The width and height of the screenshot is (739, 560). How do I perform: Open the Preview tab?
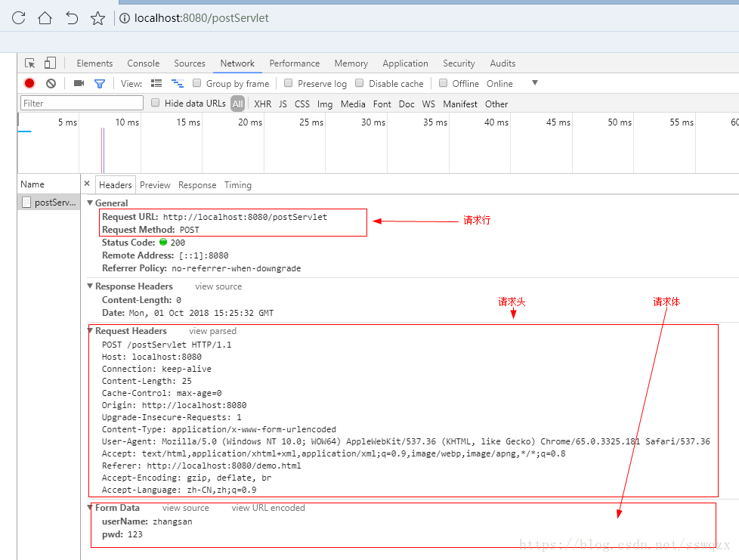pos(155,184)
